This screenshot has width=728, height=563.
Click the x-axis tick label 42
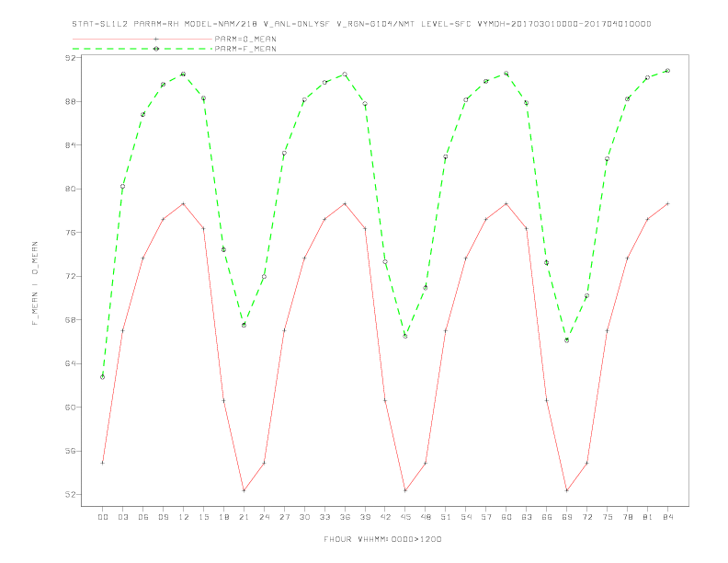click(385, 517)
